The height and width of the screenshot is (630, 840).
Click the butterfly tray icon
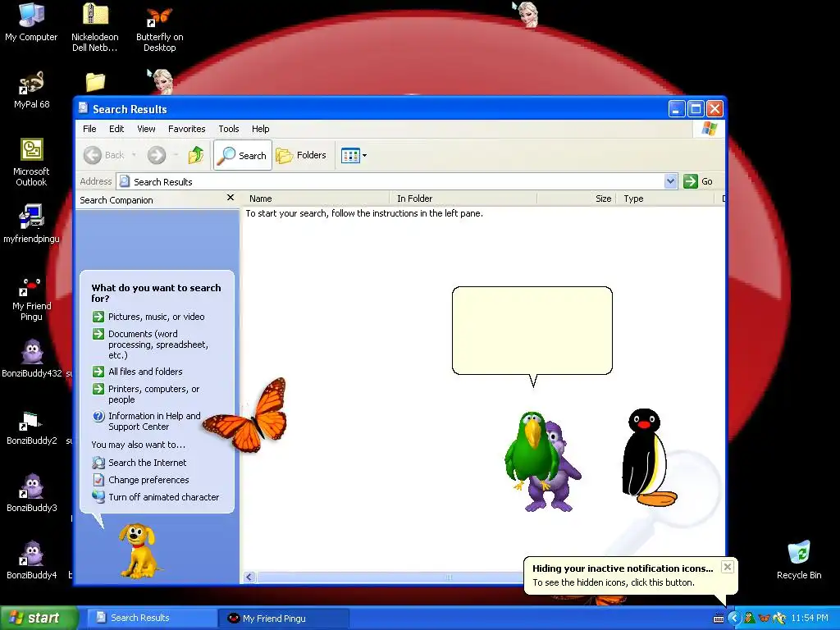tap(764, 619)
